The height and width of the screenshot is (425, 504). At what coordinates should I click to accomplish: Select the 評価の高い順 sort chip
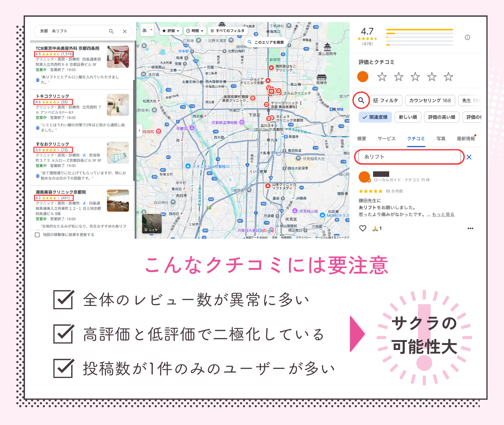[x=442, y=117]
